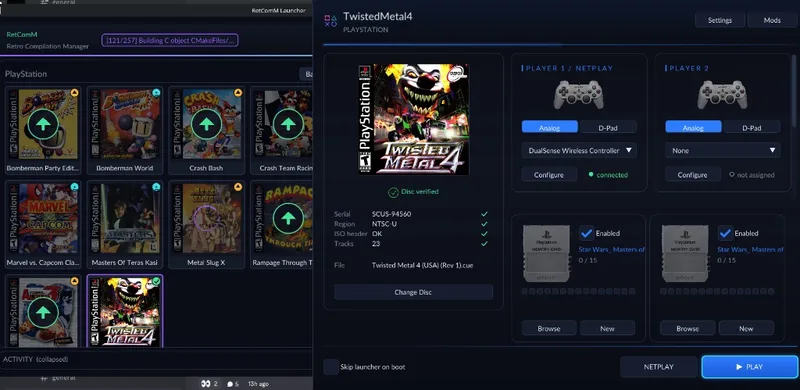Open the Mods tab

(772, 20)
